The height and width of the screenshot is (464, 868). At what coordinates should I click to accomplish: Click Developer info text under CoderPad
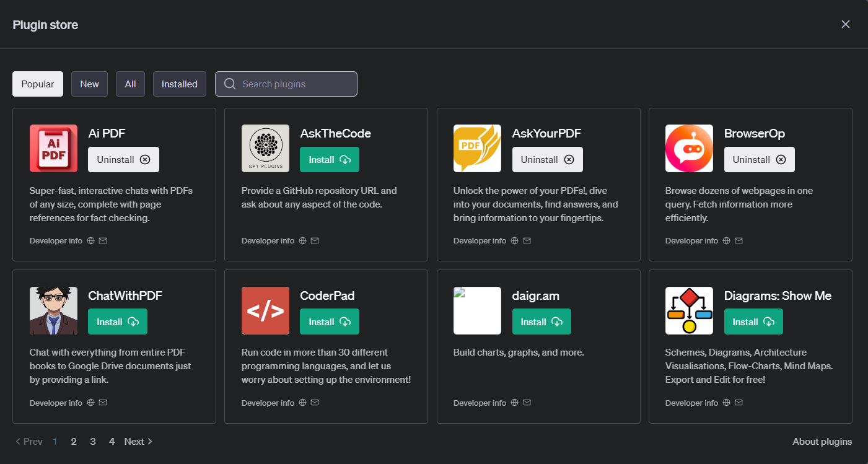point(268,403)
